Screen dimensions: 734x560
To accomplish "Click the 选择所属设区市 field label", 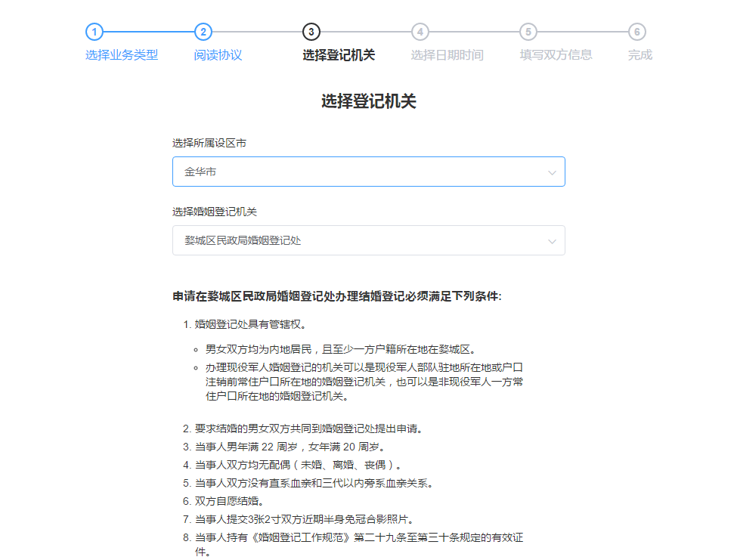I will pos(209,143).
